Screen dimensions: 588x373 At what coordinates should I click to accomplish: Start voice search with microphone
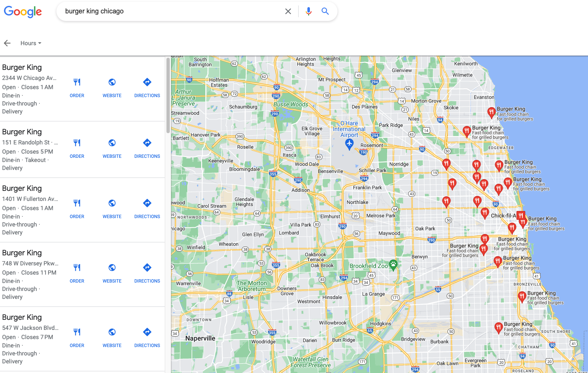pos(309,11)
